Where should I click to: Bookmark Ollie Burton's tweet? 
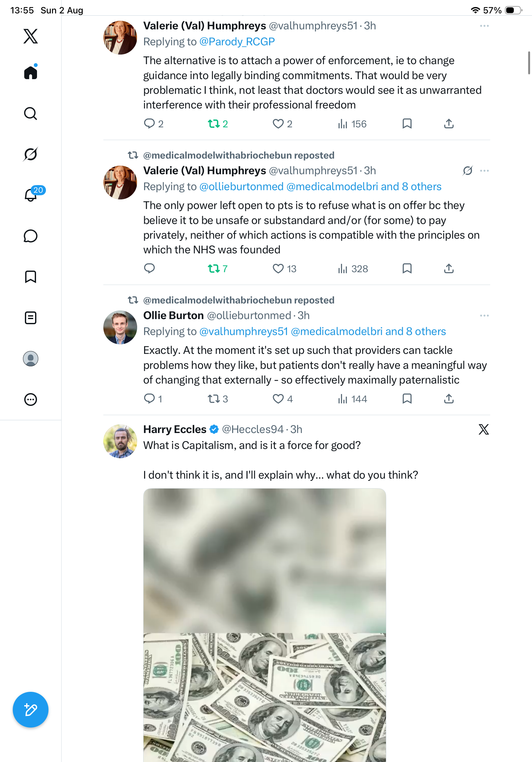tap(407, 399)
